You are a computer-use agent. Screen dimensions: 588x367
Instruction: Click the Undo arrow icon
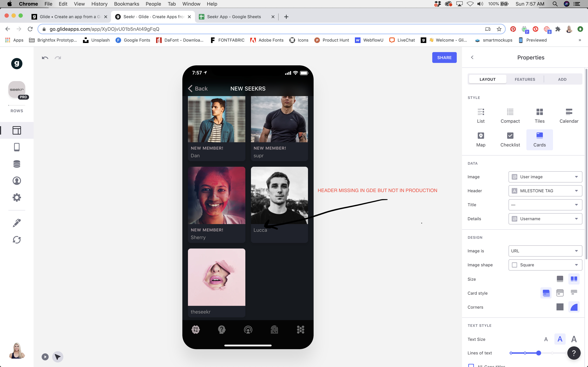(45, 58)
